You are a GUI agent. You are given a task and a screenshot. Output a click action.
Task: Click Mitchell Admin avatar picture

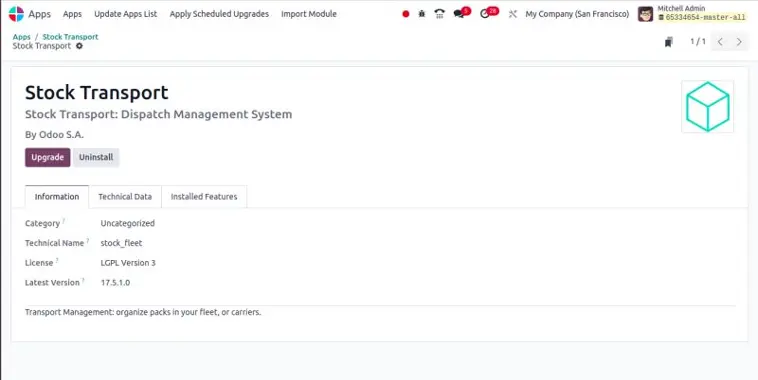[645, 14]
